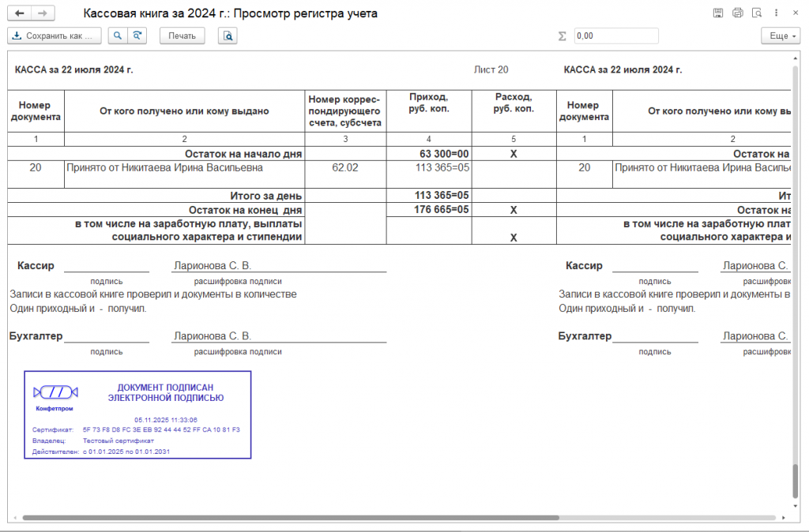
Task: Click the scroll left arrow at the bottom
Action: [15, 518]
